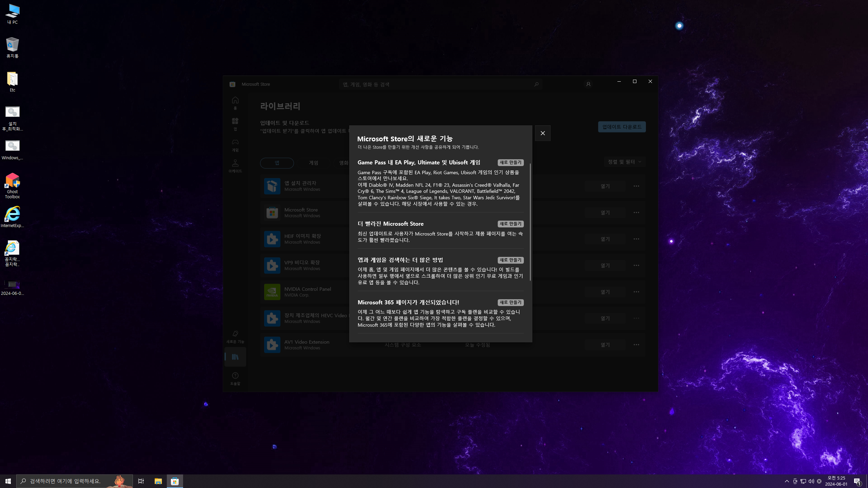Show hidden system tray icons

coord(787,481)
